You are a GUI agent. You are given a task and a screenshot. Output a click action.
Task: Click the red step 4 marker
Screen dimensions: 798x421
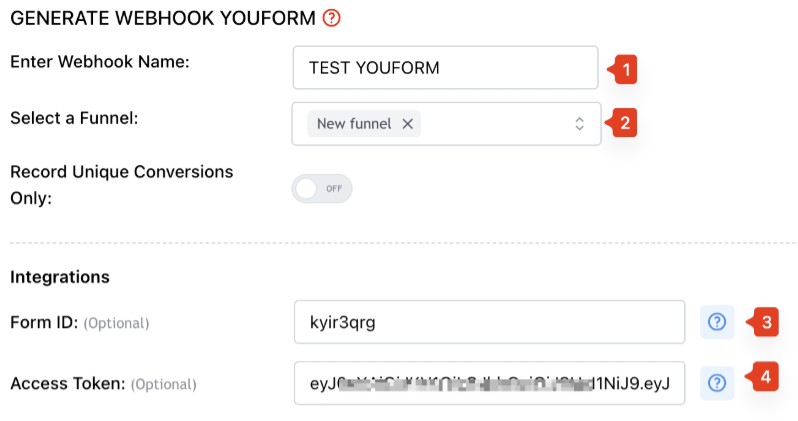click(x=762, y=377)
